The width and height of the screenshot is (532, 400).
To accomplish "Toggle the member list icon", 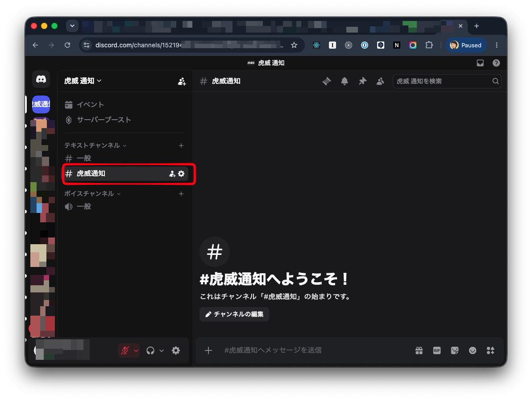I will point(380,81).
